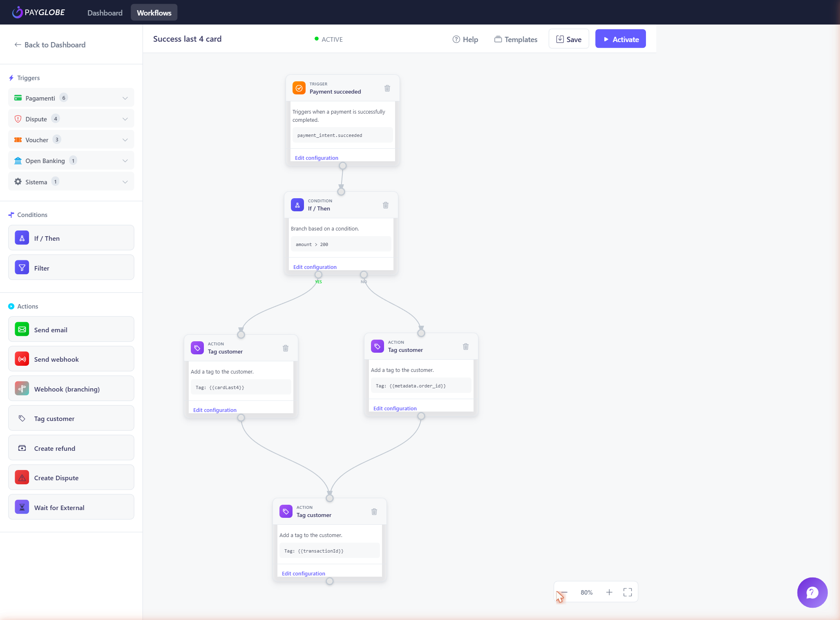Click the workflow name Success last 4 card
840x620 pixels.
point(187,39)
